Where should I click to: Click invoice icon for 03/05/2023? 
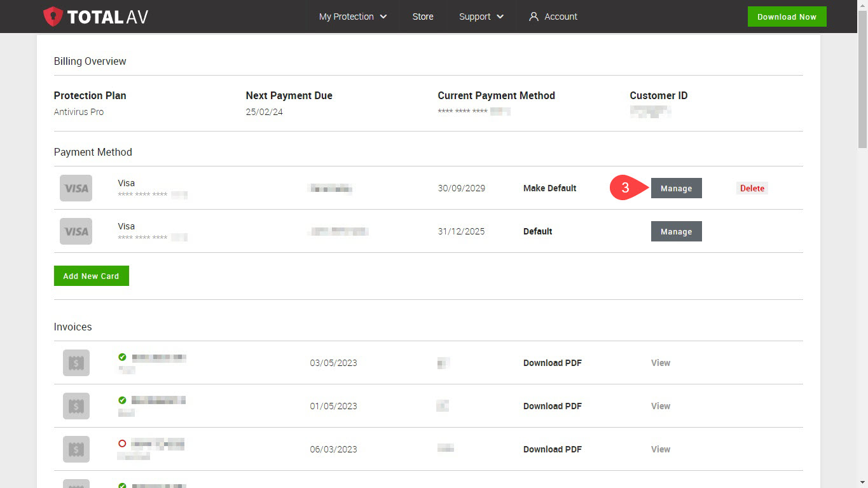pyautogui.click(x=76, y=363)
